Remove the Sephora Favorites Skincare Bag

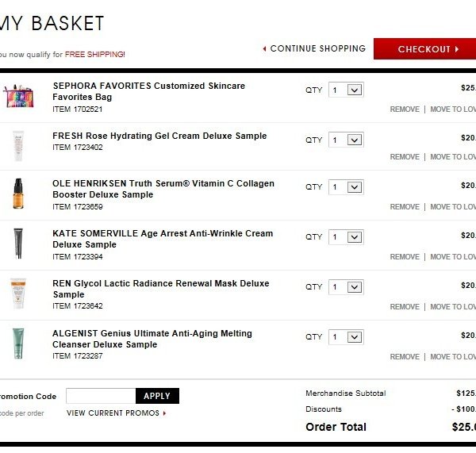coord(405,109)
